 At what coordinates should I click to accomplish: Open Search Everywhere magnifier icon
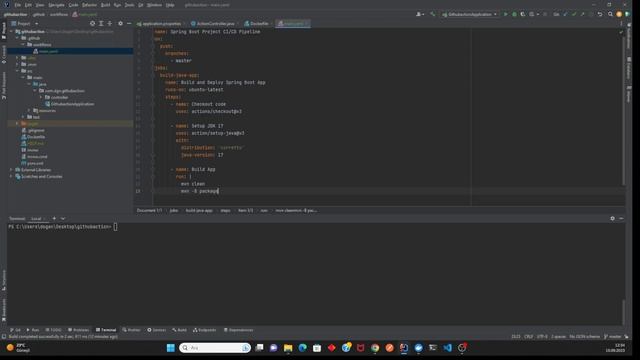click(610, 14)
